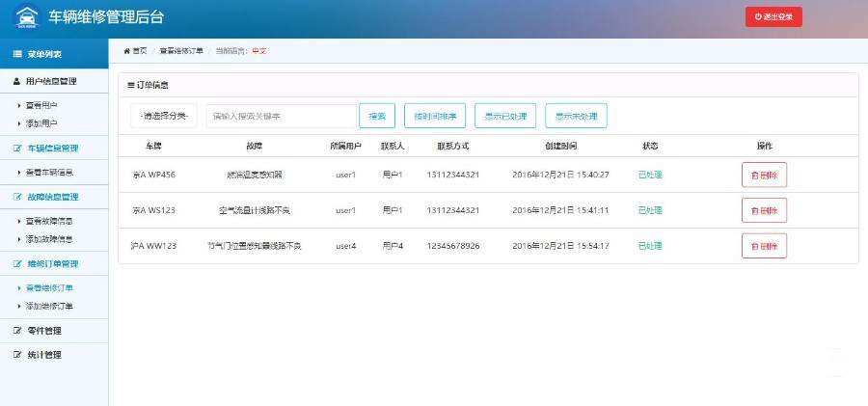The image size is (868, 406).
Task: Click the 中文 language link
Action: (x=259, y=51)
